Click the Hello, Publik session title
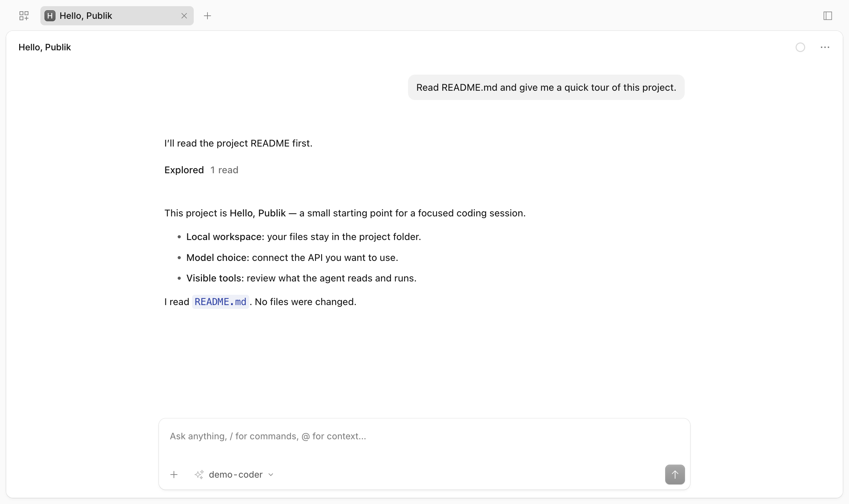Screen dimensions: 849x504 pos(45,47)
